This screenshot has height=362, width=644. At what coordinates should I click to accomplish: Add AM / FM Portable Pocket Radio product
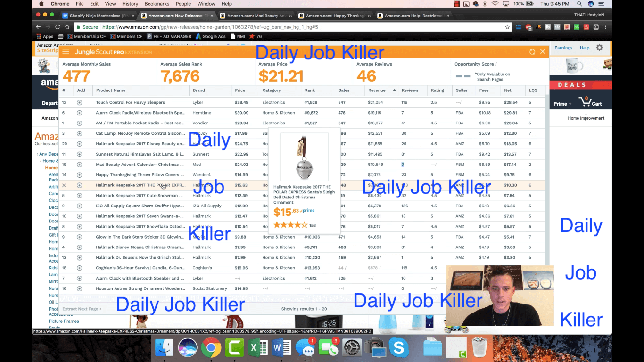coord(79,123)
